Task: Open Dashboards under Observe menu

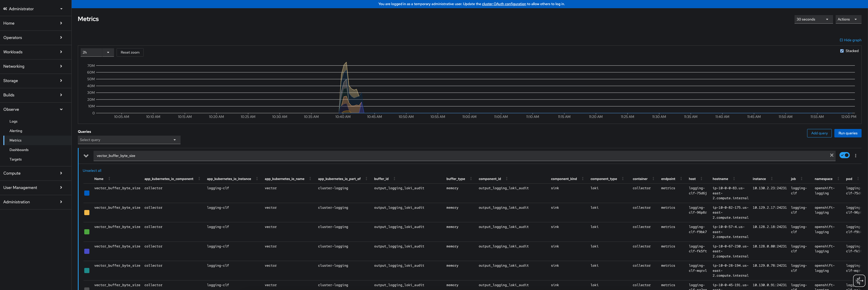Action: tap(19, 150)
